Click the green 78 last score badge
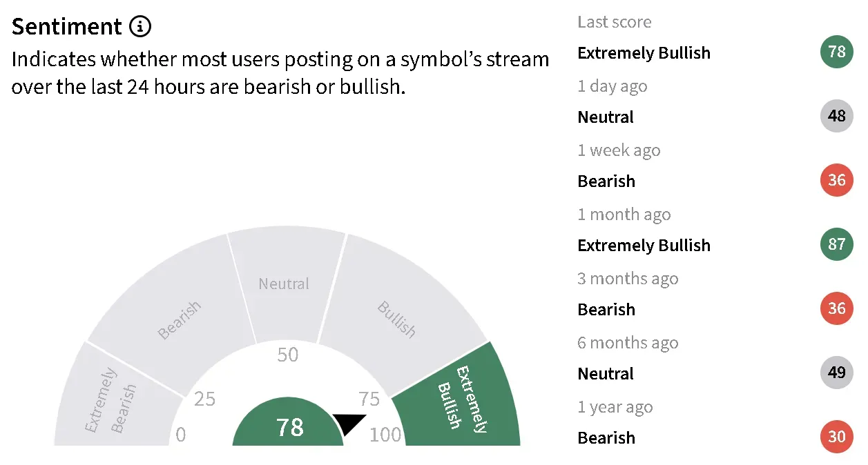This screenshot has height=465, width=868. click(x=837, y=52)
